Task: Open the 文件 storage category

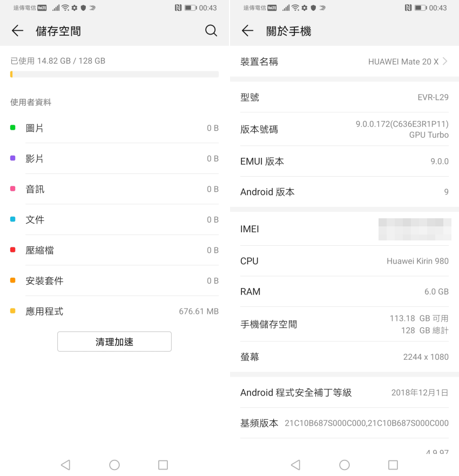Action: [114, 219]
